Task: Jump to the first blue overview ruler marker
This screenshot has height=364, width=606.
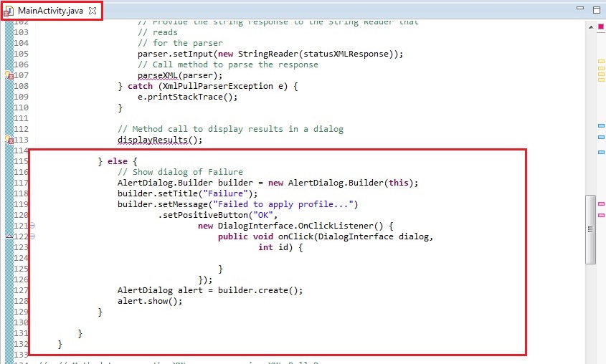Action: point(601,125)
